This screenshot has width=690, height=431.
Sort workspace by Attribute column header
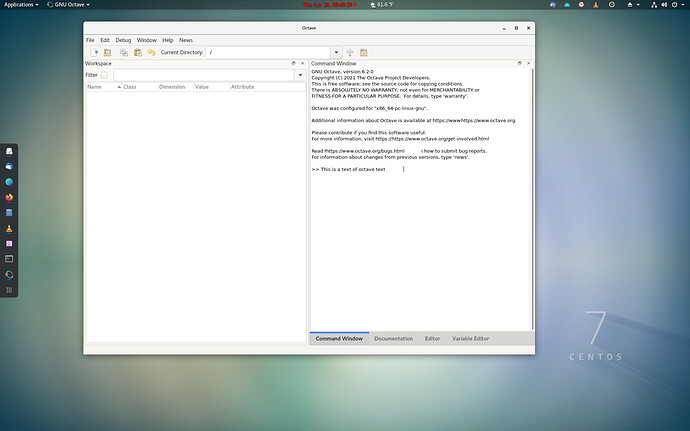267,87
